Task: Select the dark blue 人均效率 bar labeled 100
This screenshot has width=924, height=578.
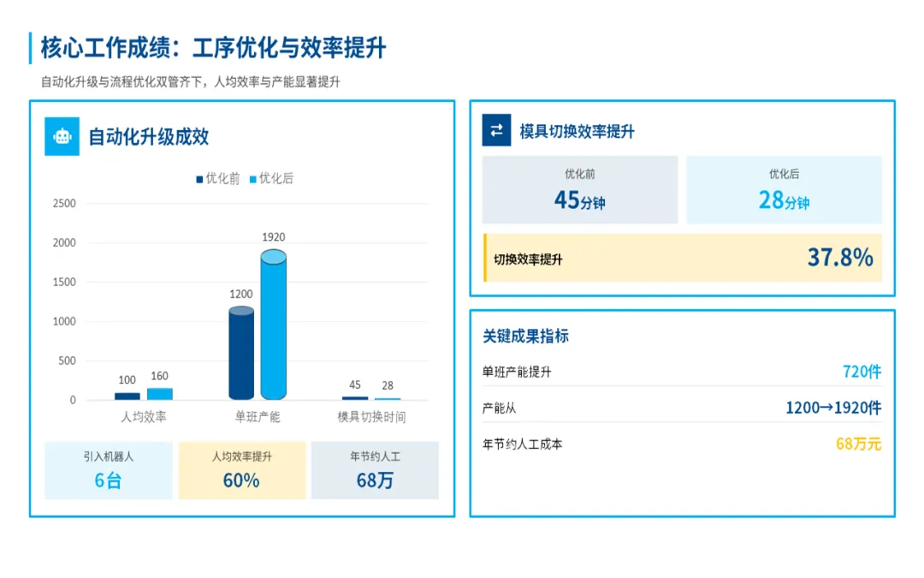Action: 127,396
